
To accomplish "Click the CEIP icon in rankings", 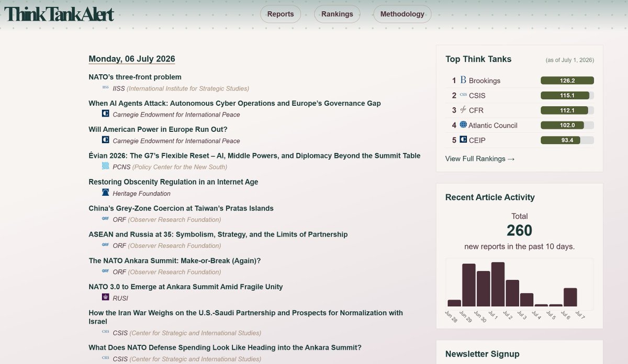I will tap(463, 140).
